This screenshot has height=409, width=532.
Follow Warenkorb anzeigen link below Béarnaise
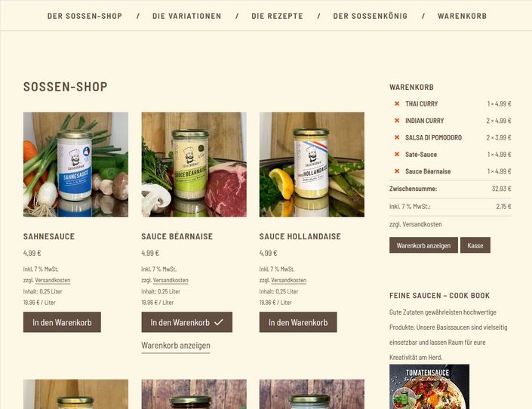tap(176, 346)
